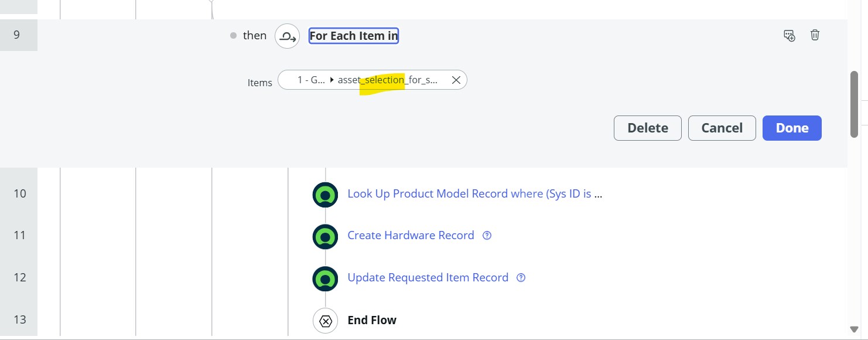Click the Update Requested Item Record action icon
Viewport: 868px width, 340px height.
tap(325, 278)
